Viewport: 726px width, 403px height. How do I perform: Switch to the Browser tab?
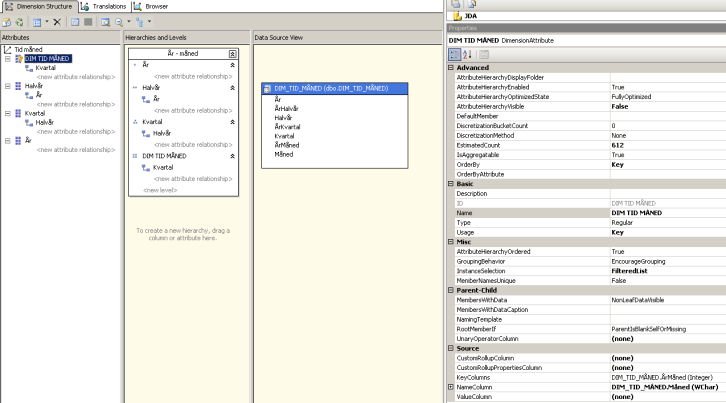pos(151,6)
